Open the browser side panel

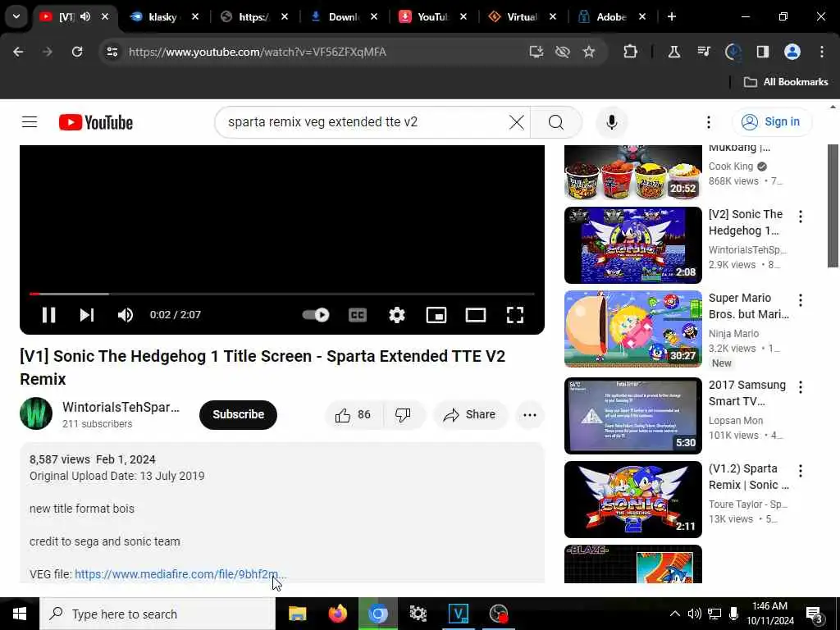(x=762, y=52)
